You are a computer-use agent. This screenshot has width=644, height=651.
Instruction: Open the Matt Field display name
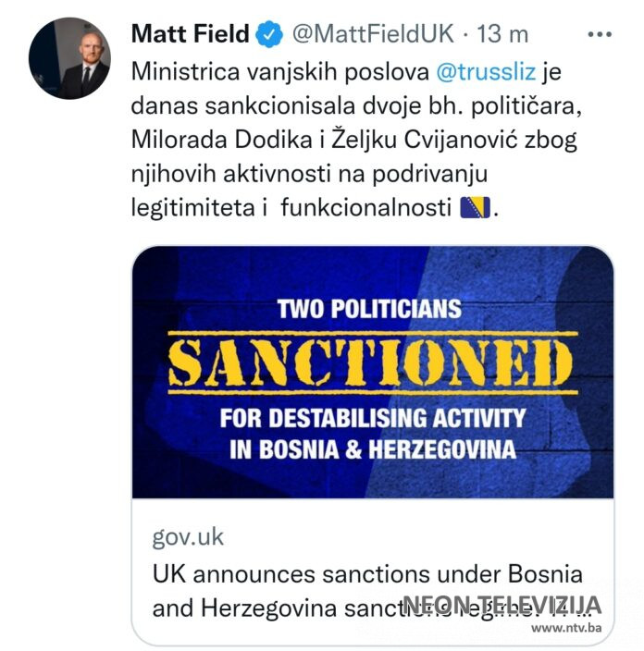[x=191, y=34]
